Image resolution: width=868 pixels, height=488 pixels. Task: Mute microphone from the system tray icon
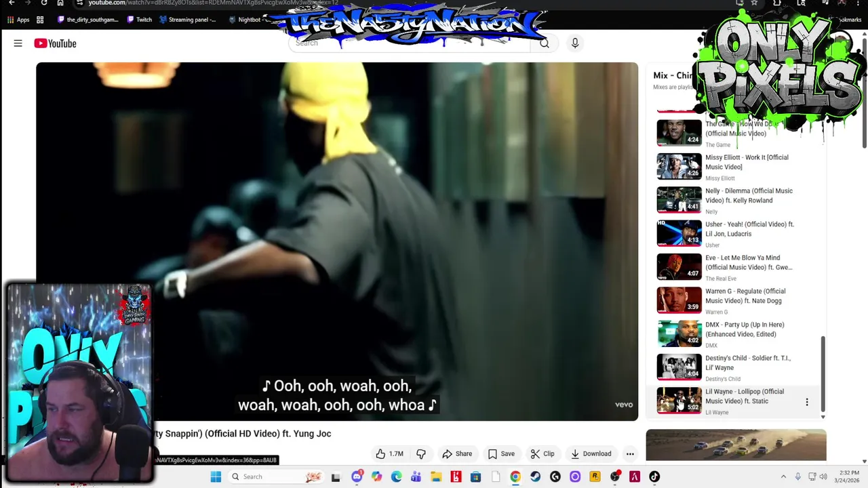[x=797, y=476]
